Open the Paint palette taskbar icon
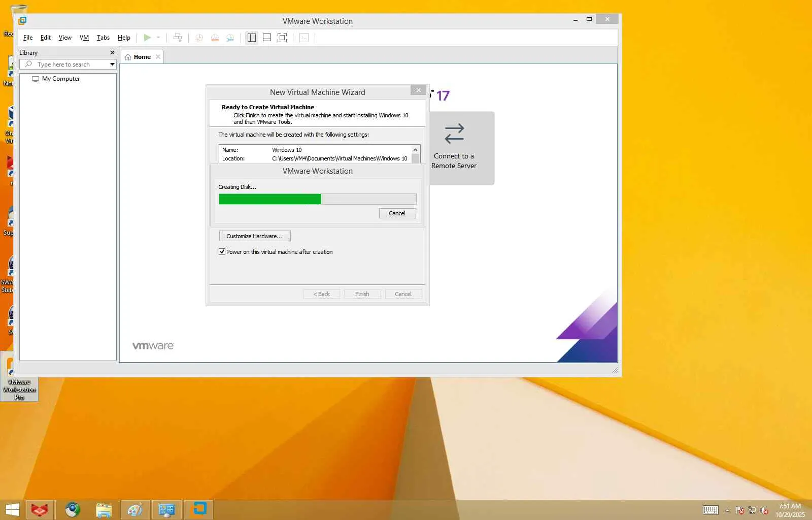This screenshot has width=812, height=520. (136, 510)
